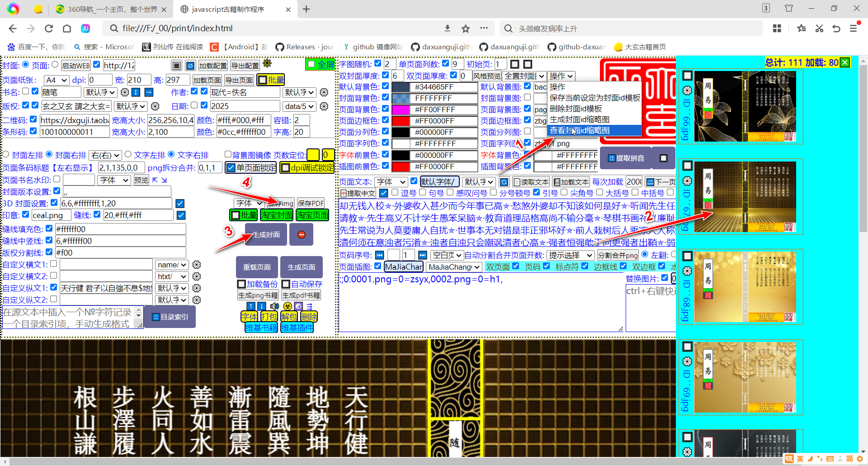Viewport: 868px width, 466px height.
Task: Open the 空白页 dropdown
Action: (x=447, y=255)
